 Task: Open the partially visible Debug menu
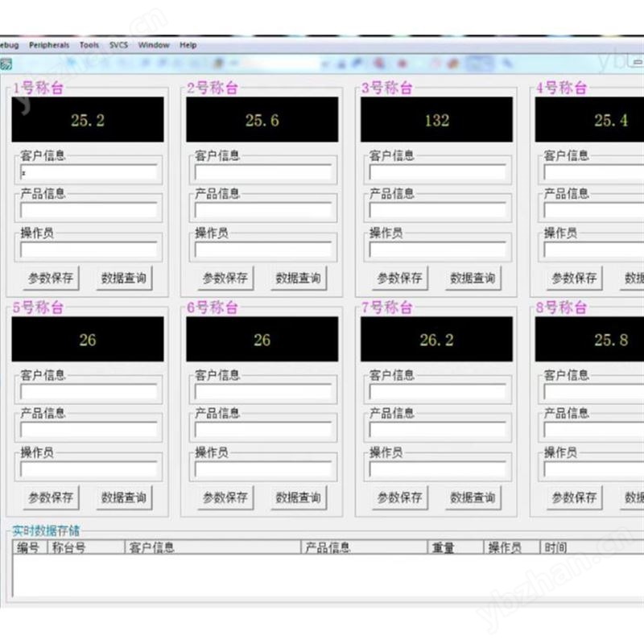[x=9, y=45]
